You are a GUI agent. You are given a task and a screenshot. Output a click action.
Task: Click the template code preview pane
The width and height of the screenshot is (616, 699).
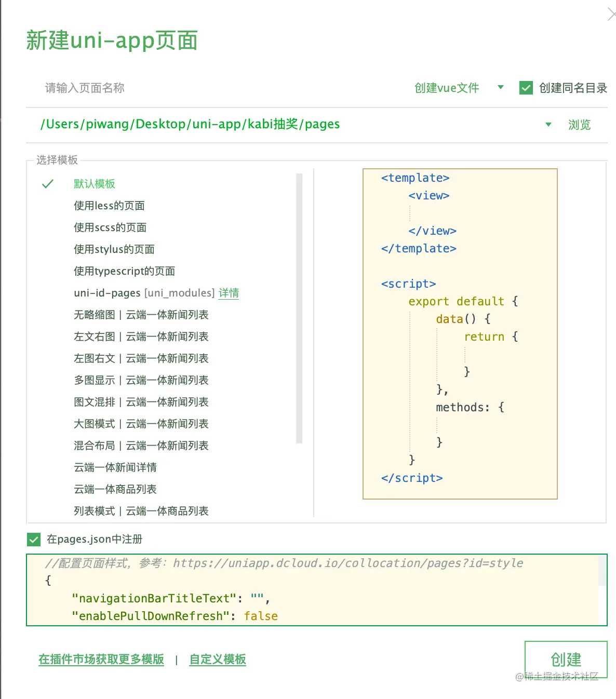[460, 334]
